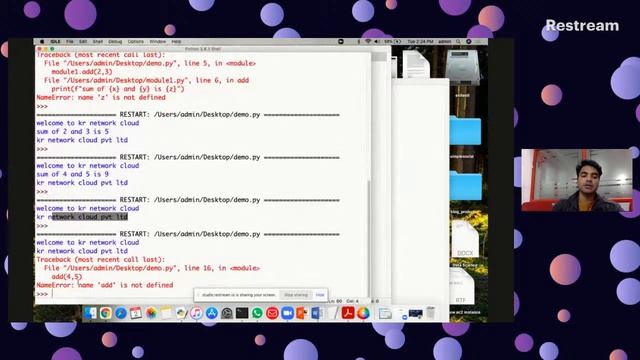Viewport: 640px width, 360px height.
Task: Open the Apple menu
Action: click(x=42, y=42)
